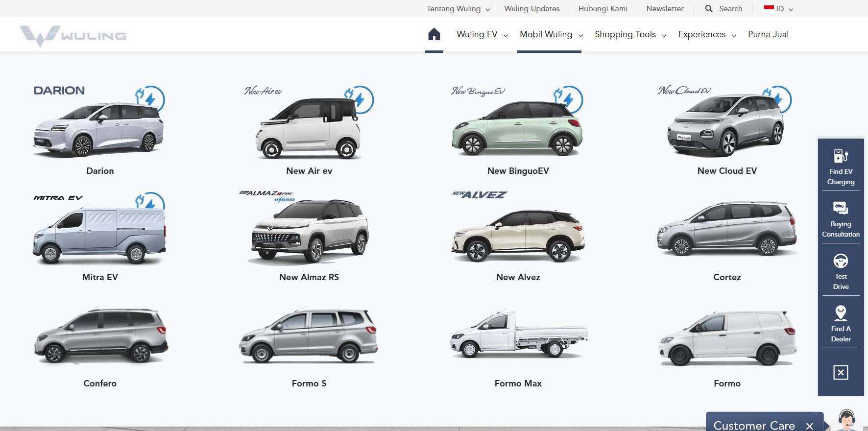The height and width of the screenshot is (431, 868).
Task: Click the Wuling logo
Action: (x=73, y=36)
